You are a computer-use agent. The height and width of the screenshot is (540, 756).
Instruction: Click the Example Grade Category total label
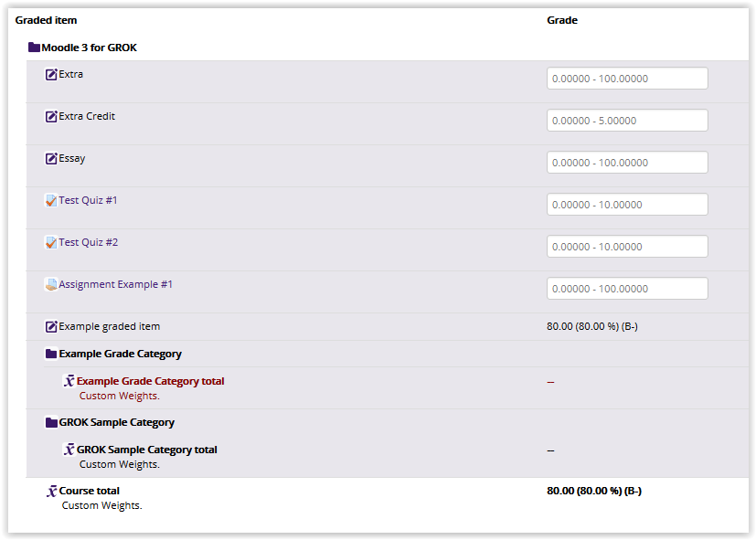(151, 381)
